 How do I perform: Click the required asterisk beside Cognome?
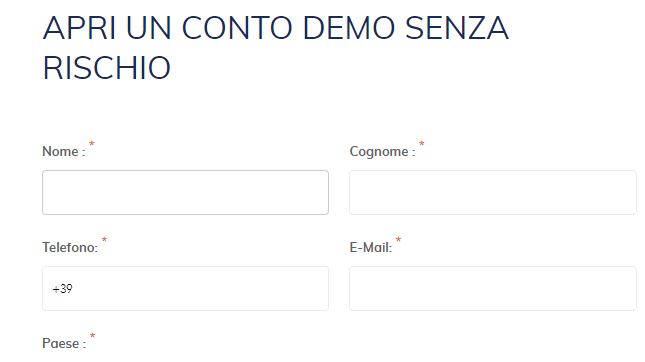422,144
